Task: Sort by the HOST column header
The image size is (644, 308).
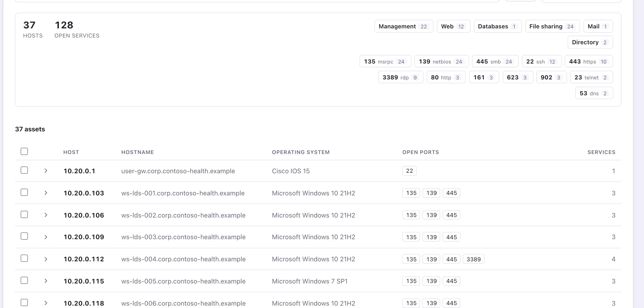Action: pos(71,152)
